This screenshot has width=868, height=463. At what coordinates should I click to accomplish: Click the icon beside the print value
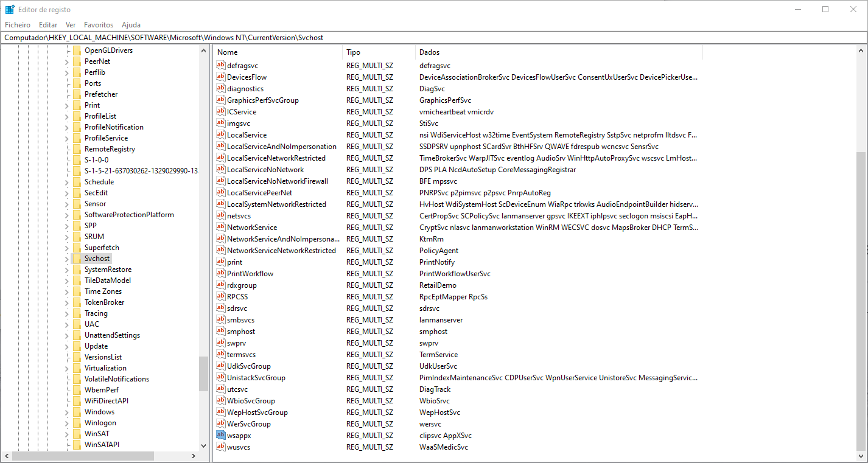click(x=221, y=262)
